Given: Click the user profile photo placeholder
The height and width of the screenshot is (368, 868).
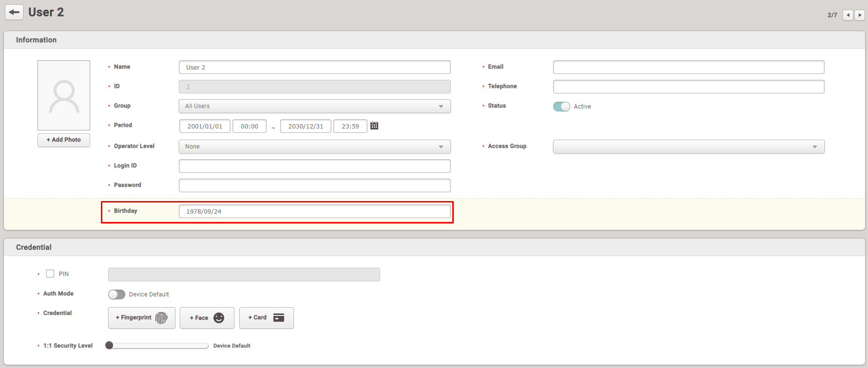Looking at the screenshot, I should click(x=64, y=95).
